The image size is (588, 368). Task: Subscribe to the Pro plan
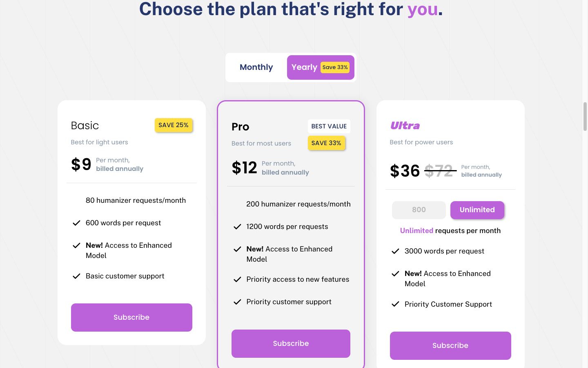(x=291, y=343)
